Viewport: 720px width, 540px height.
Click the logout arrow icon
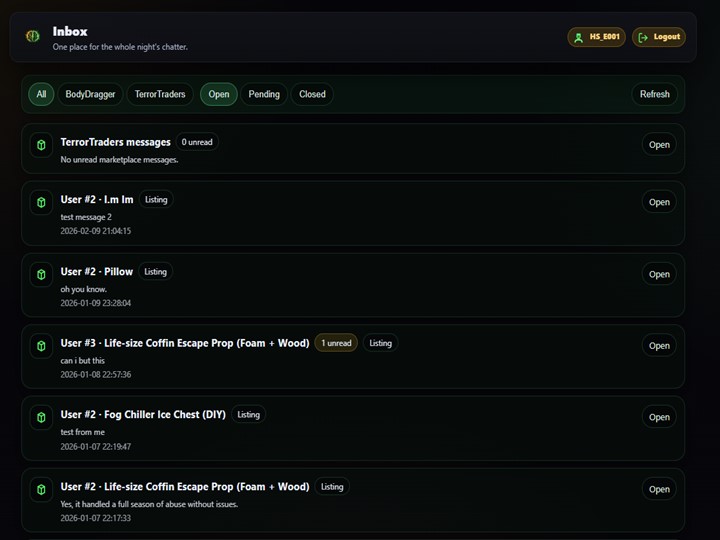pyautogui.click(x=643, y=38)
